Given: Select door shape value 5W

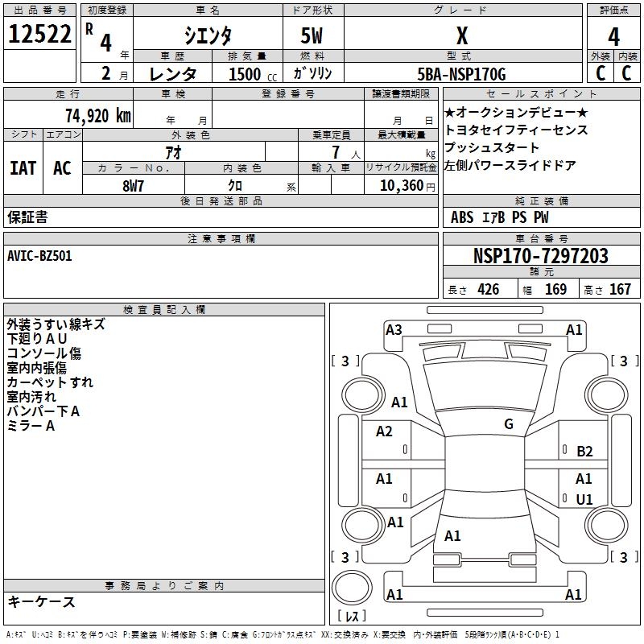Looking at the screenshot, I should [x=312, y=35].
